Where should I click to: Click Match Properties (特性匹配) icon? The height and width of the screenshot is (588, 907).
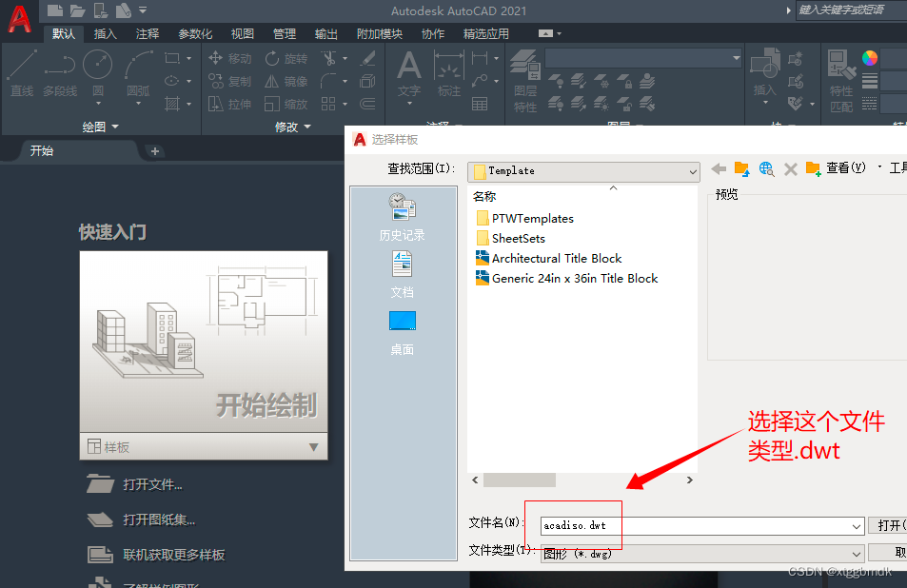tap(841, 81)
